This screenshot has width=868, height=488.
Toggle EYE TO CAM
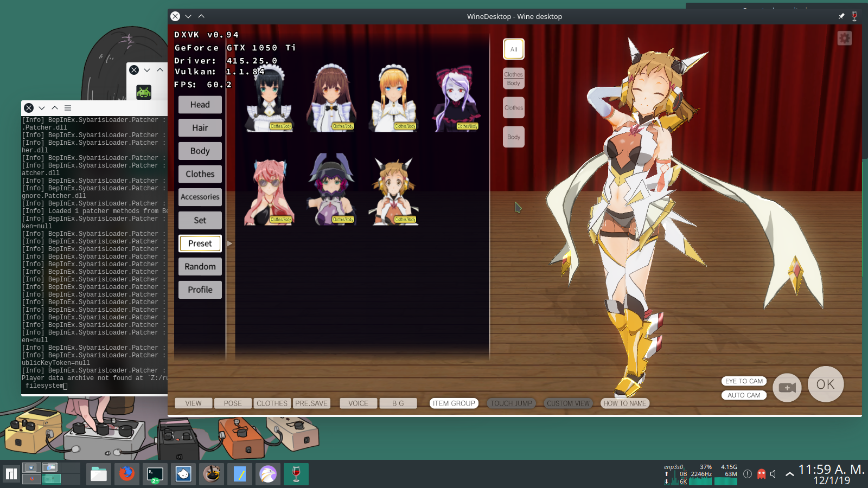744,381
